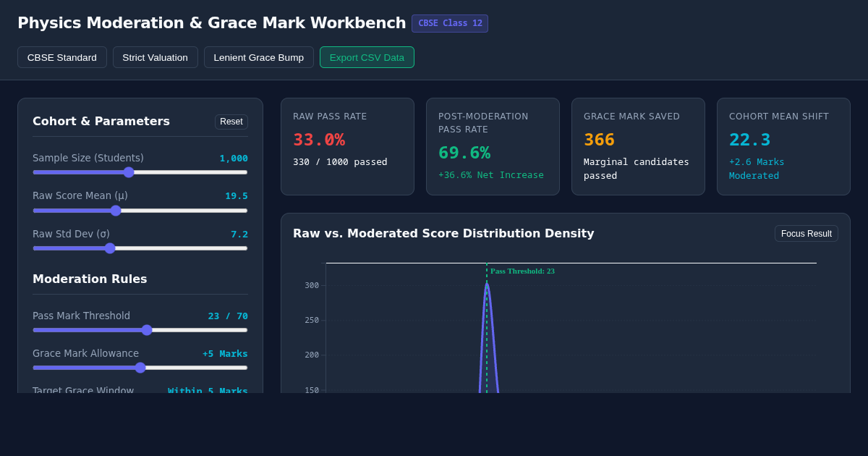This screenshot has width=868, height=456.
Task: Click the '+5 Marks' allowance value
Action: click(225, 353)
